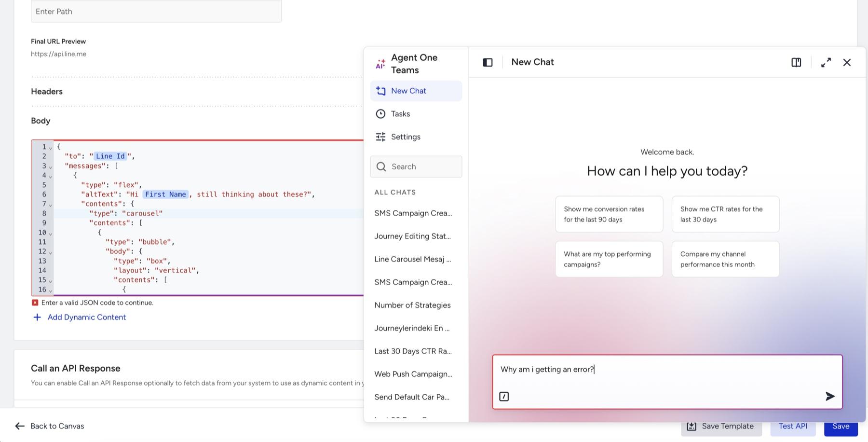Click the Save Template download icon
Image resolution: width=868 pixels, height=442 pixels.
point(692,426)
